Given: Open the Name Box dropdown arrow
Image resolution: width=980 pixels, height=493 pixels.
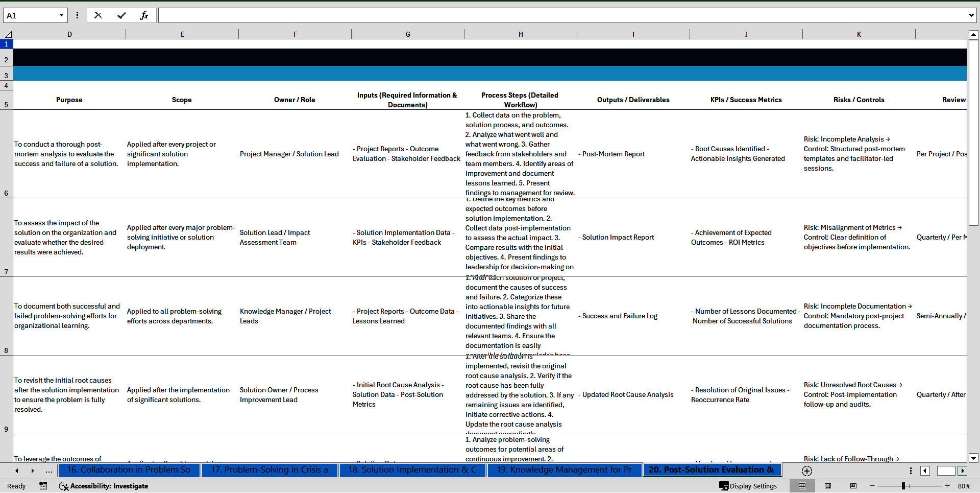Looking at the screenshot, I should coord(61,15).
